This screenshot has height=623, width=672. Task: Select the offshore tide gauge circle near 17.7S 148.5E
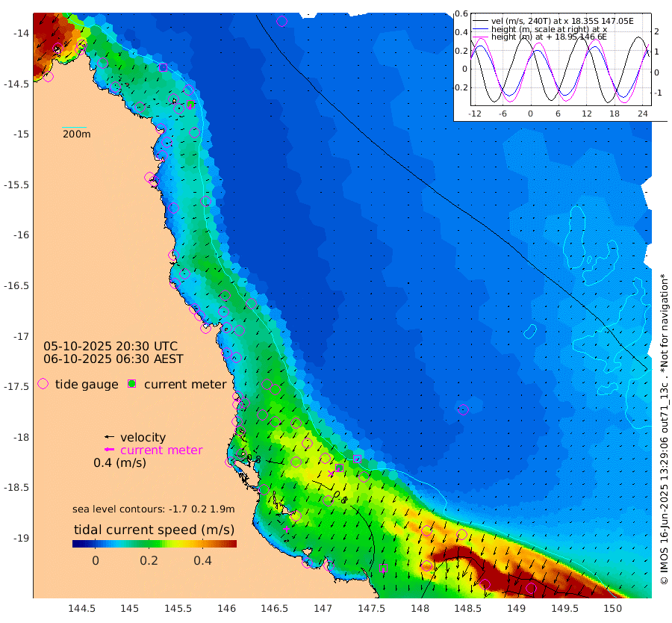463,409
